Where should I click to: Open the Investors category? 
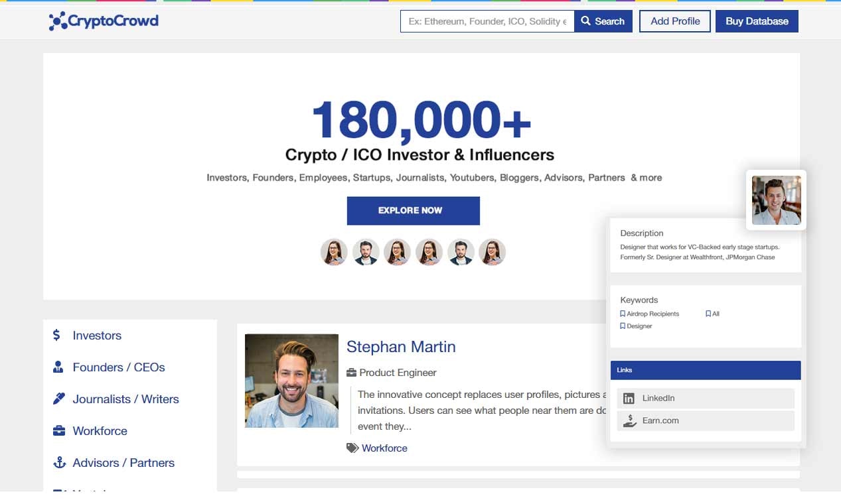click(97, 336)
